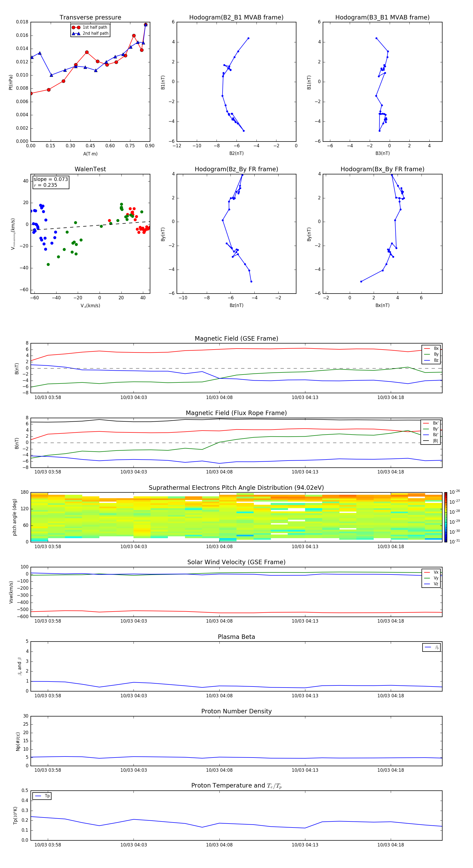
Task: Click the "Bx'" legend entry in Flux Rope plot
Action: point(431,423)
